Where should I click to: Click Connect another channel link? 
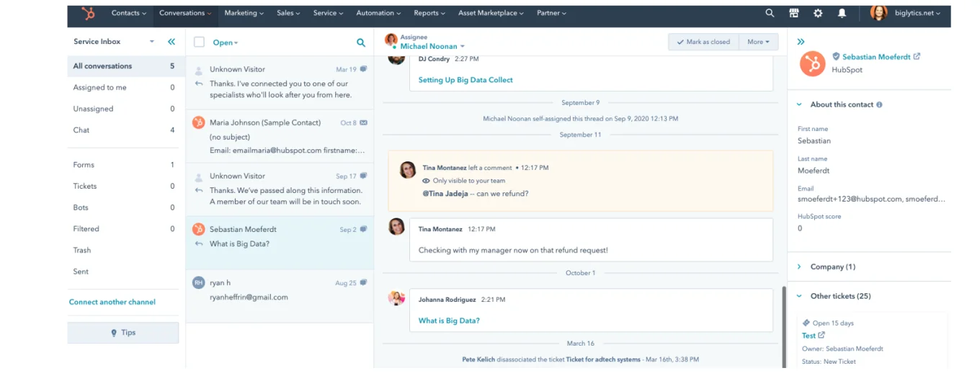click(x=112, y=302)
